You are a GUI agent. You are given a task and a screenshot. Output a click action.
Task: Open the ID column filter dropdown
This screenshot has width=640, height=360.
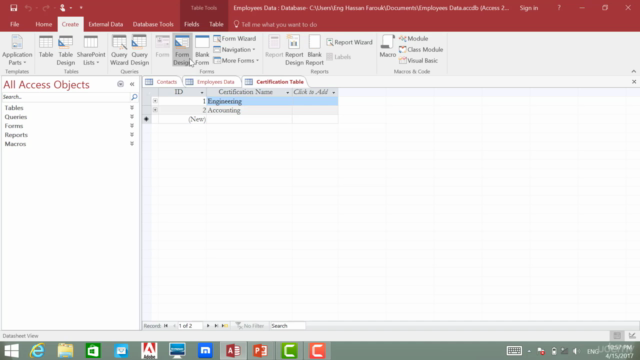coord(202,92)
